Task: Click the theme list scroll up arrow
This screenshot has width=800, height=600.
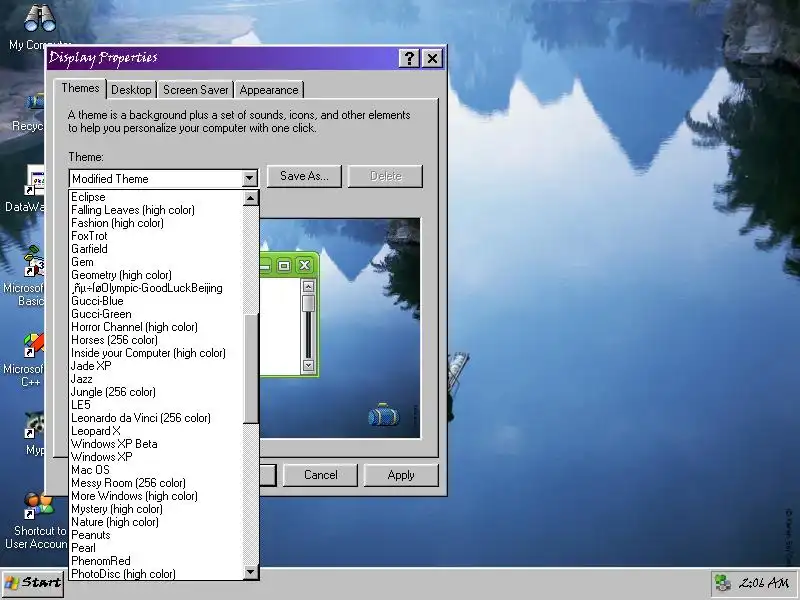Action: coord(251,198)
